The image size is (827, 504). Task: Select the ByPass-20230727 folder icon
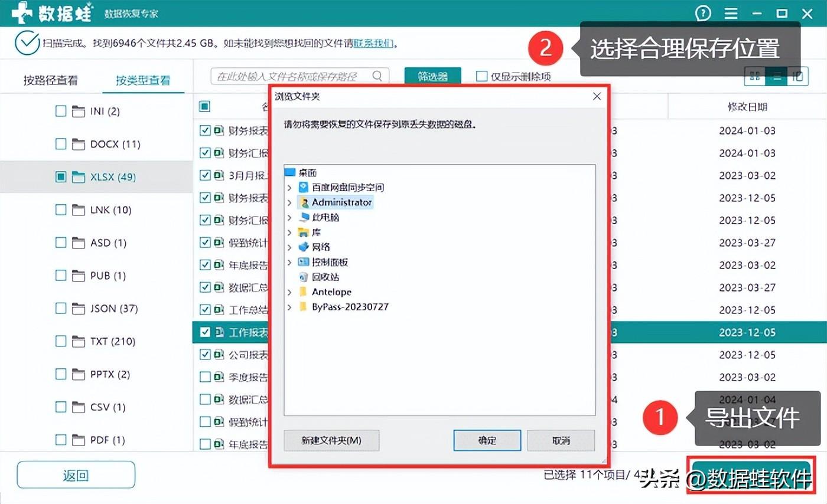pos(304,307)
